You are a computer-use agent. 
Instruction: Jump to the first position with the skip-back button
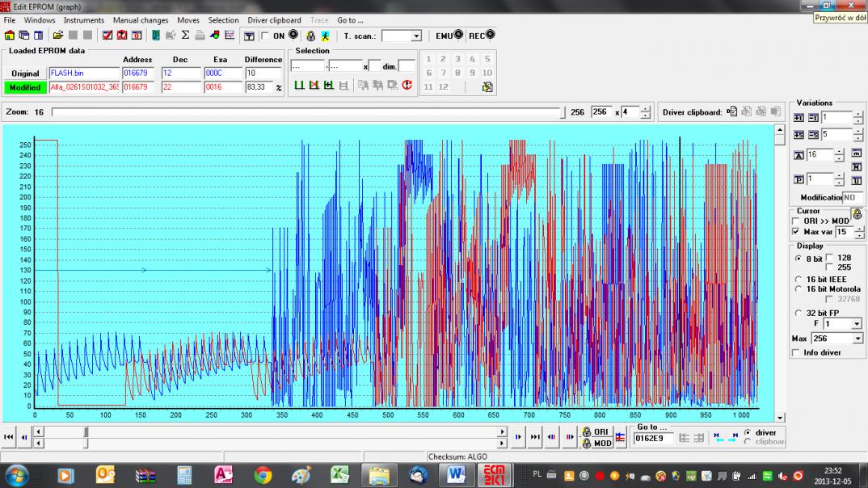pos(9,436)
